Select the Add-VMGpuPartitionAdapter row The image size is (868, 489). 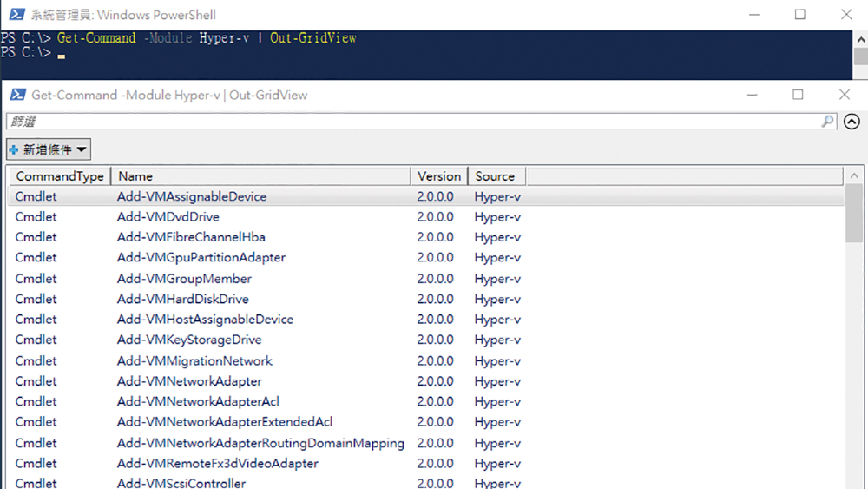pyautogui.click(x=426, y=257)
